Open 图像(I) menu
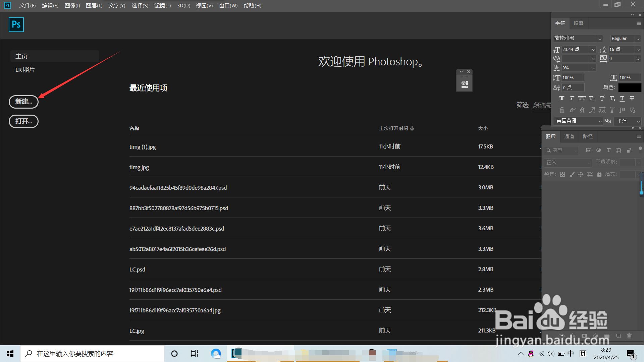644x362 pixels. 72,6
